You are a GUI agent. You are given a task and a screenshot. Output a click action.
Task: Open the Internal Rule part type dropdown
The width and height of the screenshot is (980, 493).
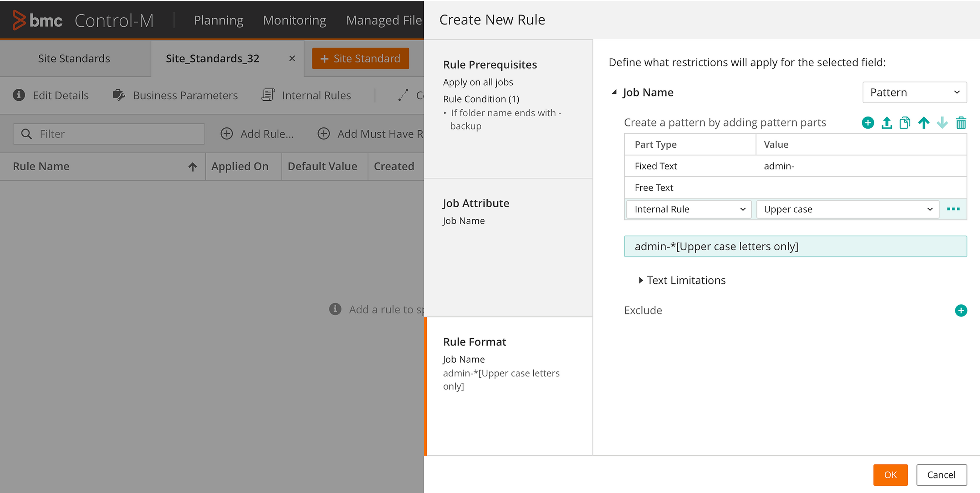click(689, 209)
